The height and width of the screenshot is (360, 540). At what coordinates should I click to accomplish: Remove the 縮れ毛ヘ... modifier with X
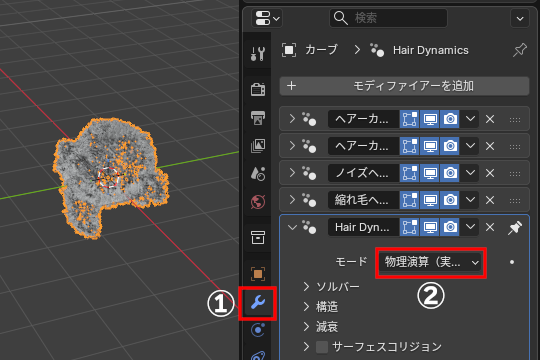[490, 200]
